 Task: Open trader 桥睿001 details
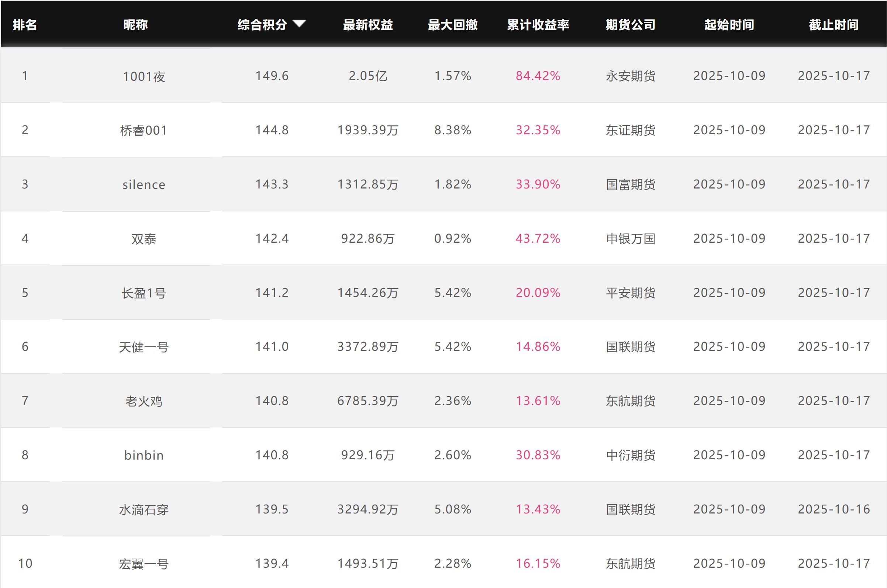(x=144, y=131)
